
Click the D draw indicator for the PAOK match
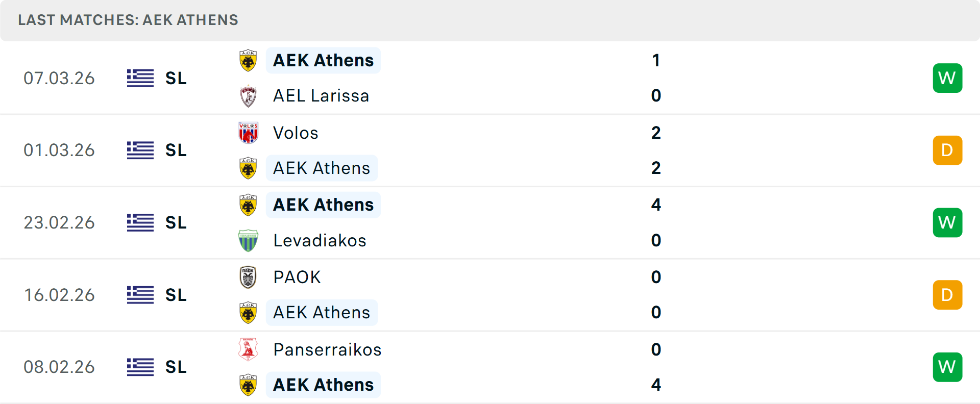(x=947, y=294)
